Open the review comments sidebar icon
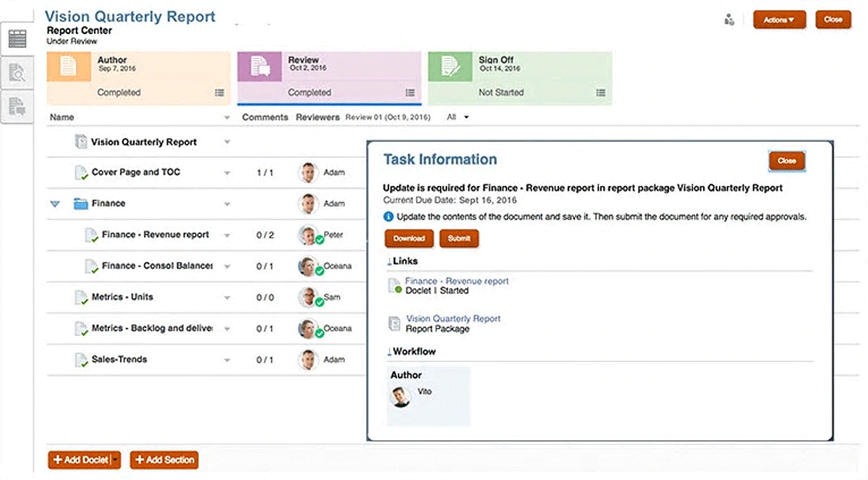Viewport: 868px width, 480px height. coord(17,106)
